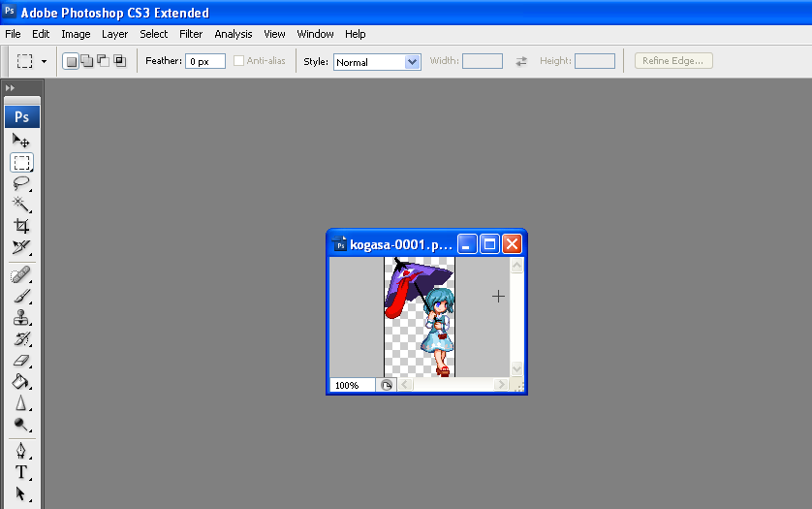The height and width of the screenshot is (509, 812).
Task: Open the Window menu
Action: point(315,34)
